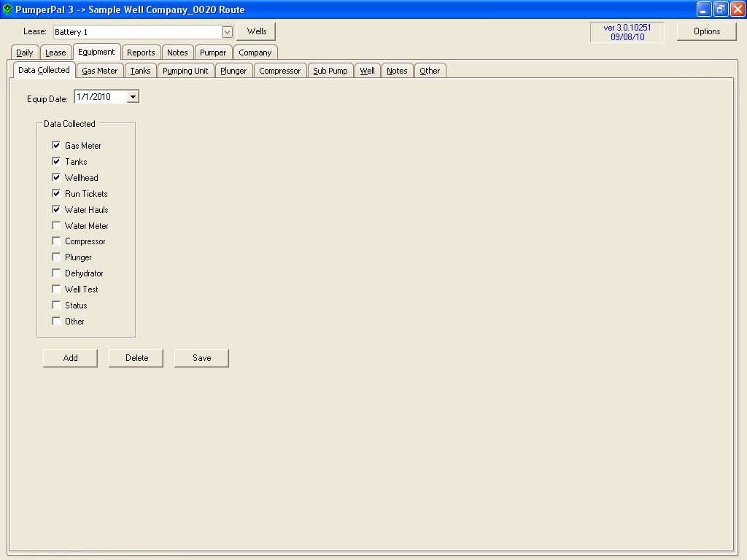Open the Options panel
The height and width of the screenshot is (560, 747).
[705, 31]
